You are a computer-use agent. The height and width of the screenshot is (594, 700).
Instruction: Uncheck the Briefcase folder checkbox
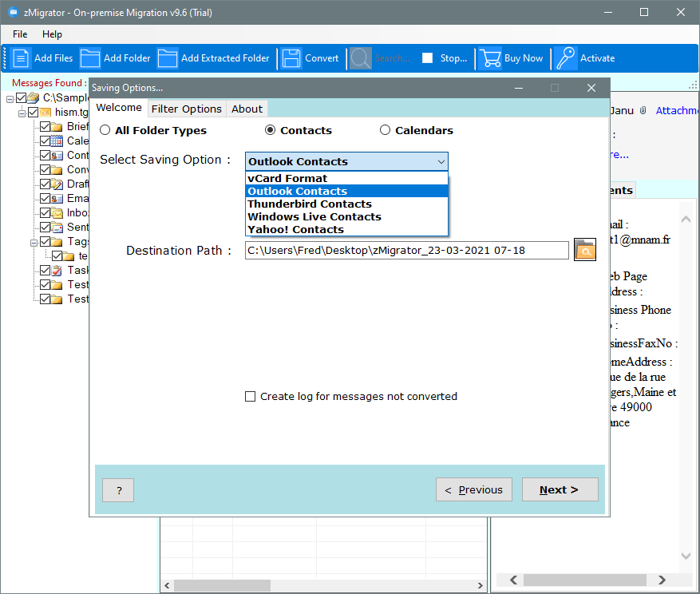pos(45,127)
